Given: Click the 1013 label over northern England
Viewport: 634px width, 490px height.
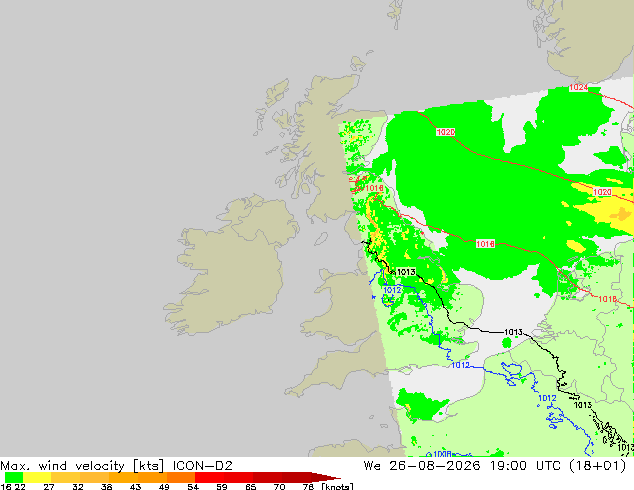Looking at the screenshot, I should pyautogui.click(x=406, y=272).
